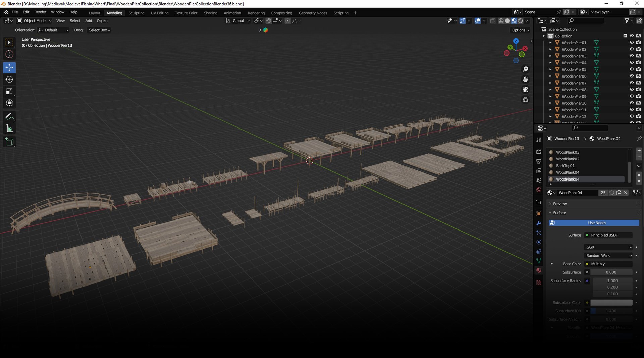Toggle the snapping magnet icon
644x358 pixels.
coord(268,21)
